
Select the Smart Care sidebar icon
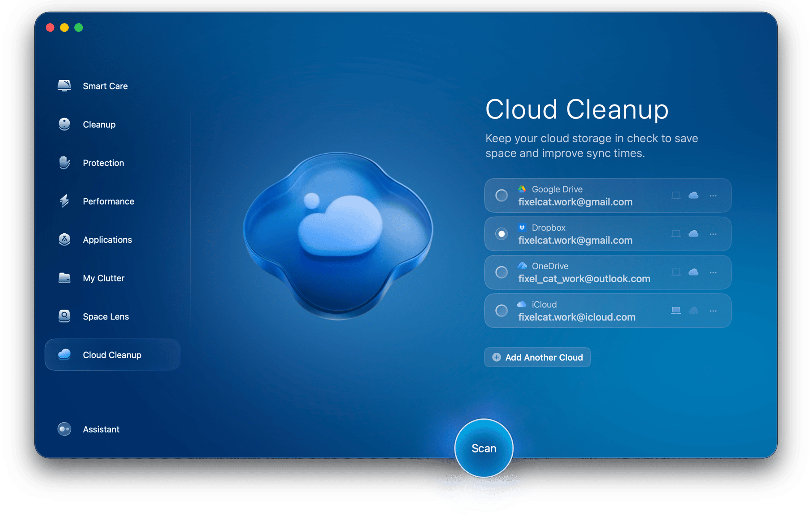(x=64, y=86)
